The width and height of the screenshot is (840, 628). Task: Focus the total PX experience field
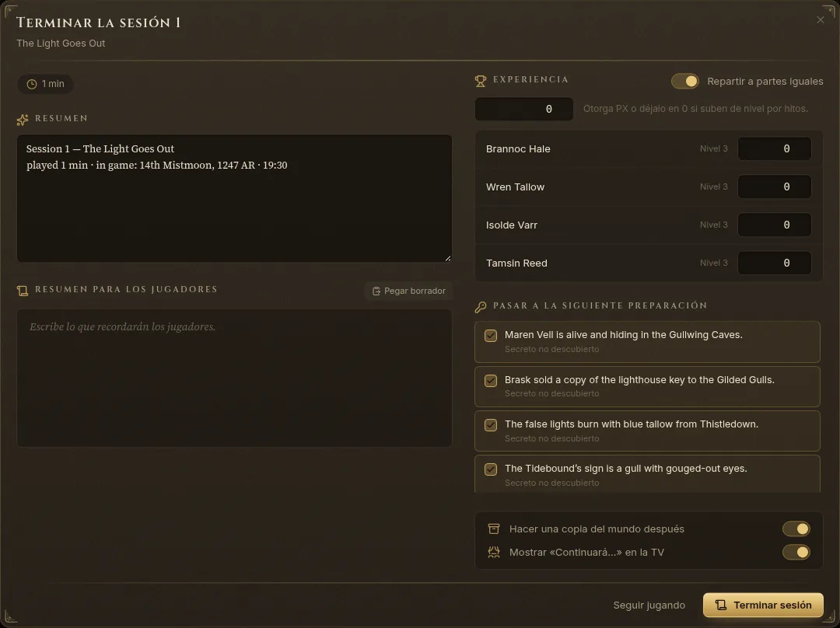point(524,109)
